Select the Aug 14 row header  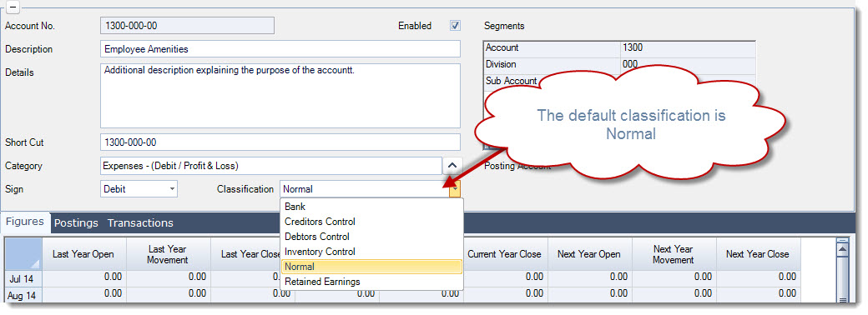[23, 295]
